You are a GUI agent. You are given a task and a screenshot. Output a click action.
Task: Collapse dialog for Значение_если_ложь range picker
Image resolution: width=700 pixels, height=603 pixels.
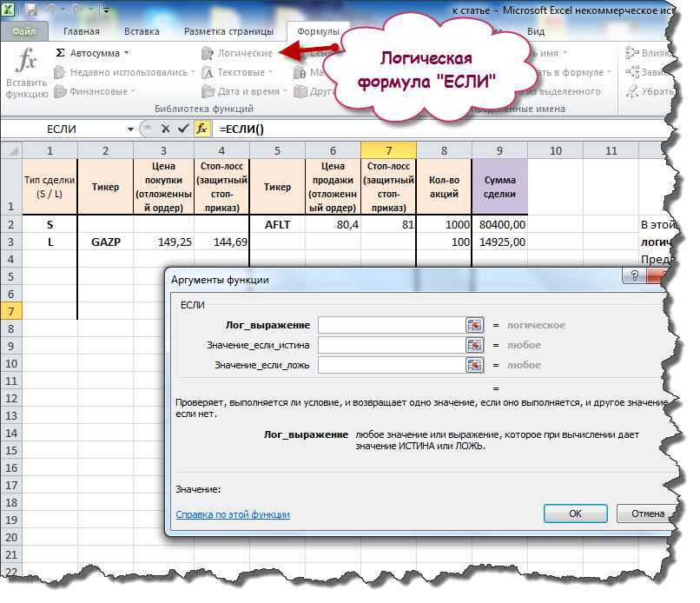tap(474, 366)
